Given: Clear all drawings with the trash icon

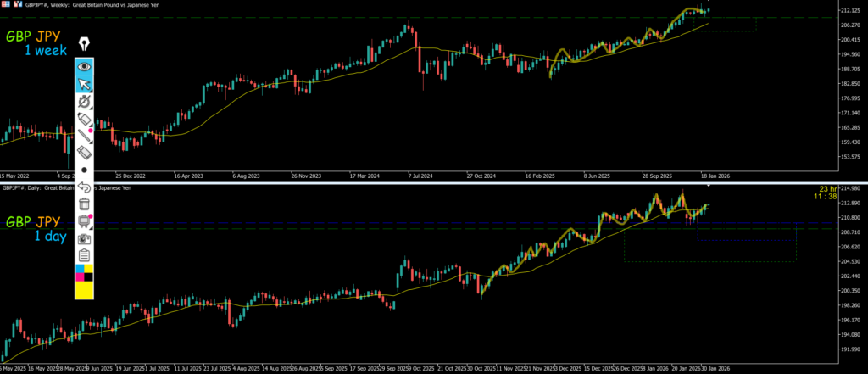Looking at the screenshot, I should pyautogui.click(x=85, y=204).
